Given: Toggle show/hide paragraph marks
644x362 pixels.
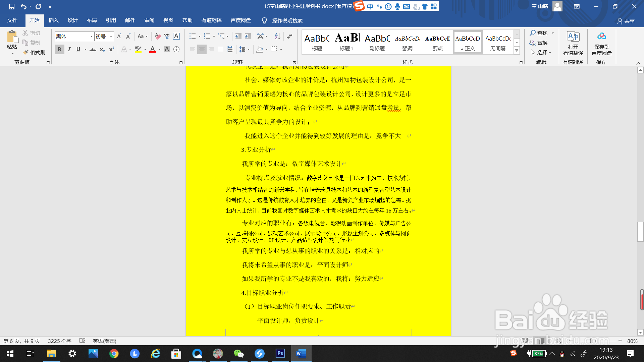Looking at the screenshot, I should (290, 36).
